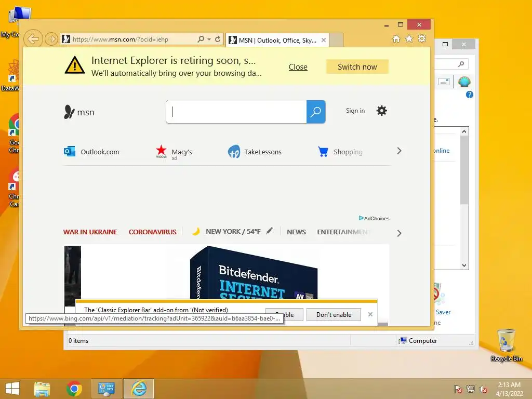Click the msn butterfly logo
This screenshot has width=532, height=399.
(79, 112)
